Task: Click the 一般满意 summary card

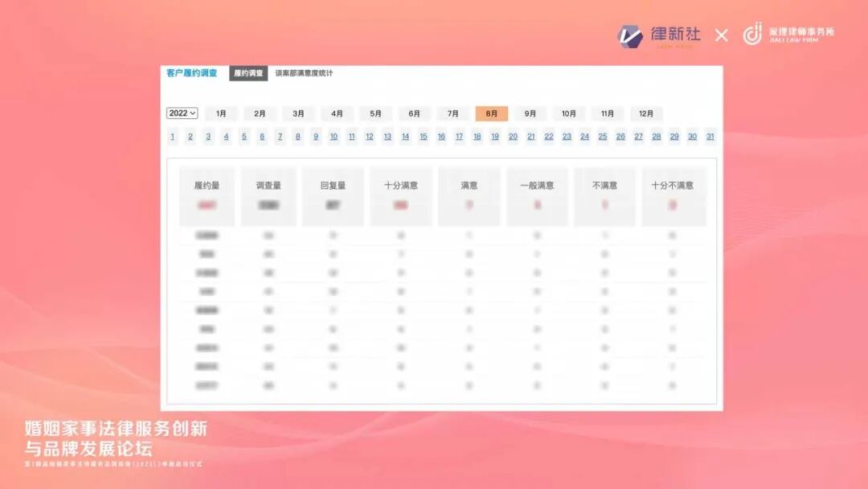Action: click(x=537, y=196)
